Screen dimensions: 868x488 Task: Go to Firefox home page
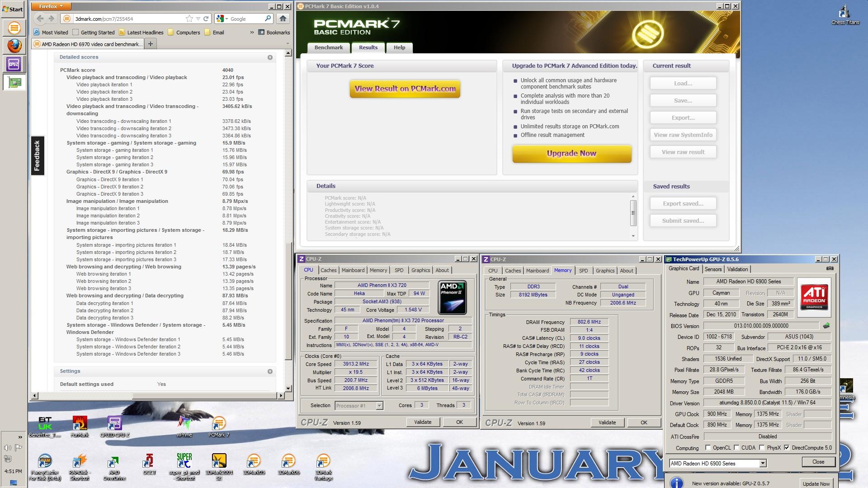click(283, 19)
